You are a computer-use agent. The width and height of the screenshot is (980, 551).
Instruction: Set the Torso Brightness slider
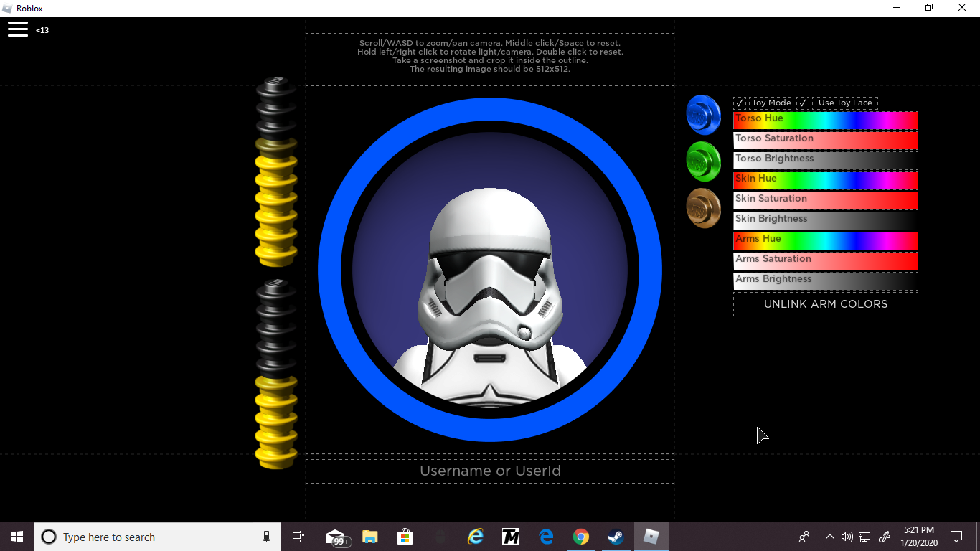pyautogui.click(x=825, y=160)
